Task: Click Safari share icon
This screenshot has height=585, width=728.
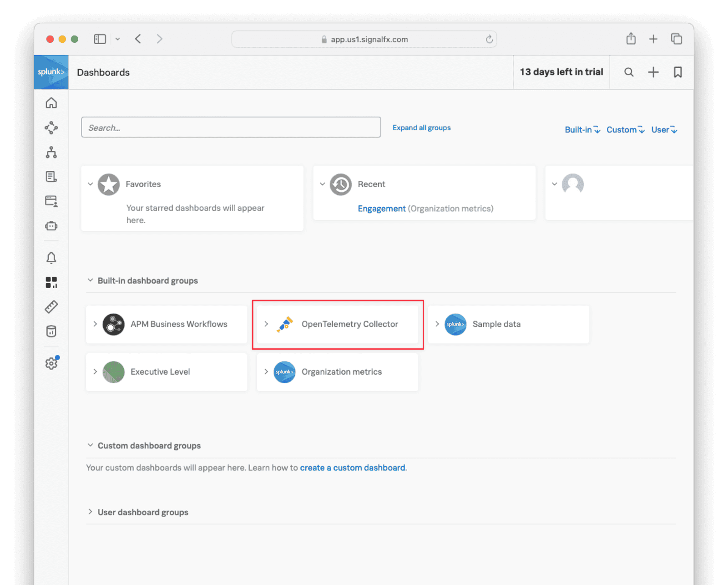Action: coord(631,39)
